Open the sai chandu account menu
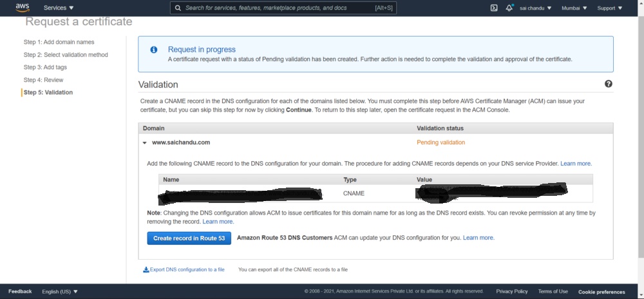The image size is (644, 299). click(x=536, y=8)
